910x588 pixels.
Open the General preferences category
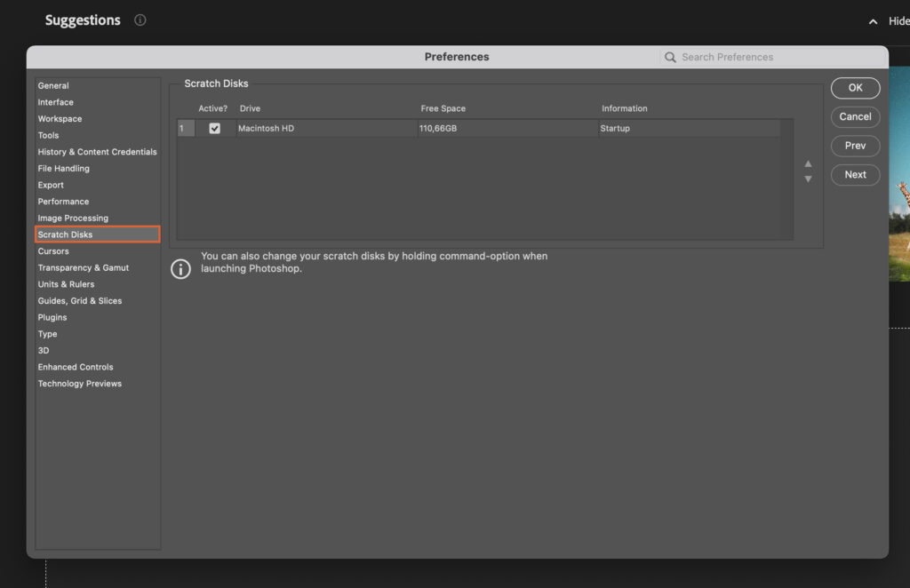53,86
